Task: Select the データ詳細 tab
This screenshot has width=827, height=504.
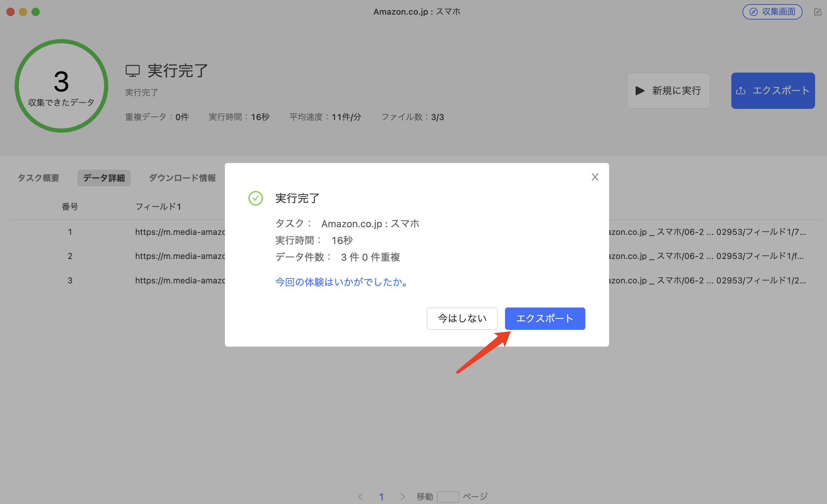Action: 104,178
